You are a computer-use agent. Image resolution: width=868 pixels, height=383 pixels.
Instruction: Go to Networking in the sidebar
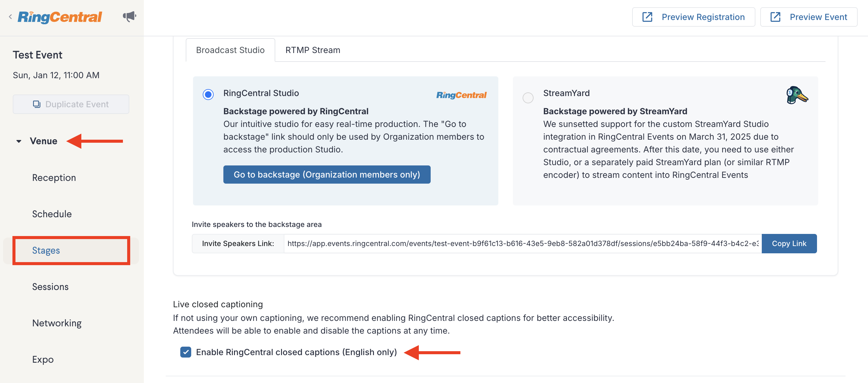(x=57, y=323)
